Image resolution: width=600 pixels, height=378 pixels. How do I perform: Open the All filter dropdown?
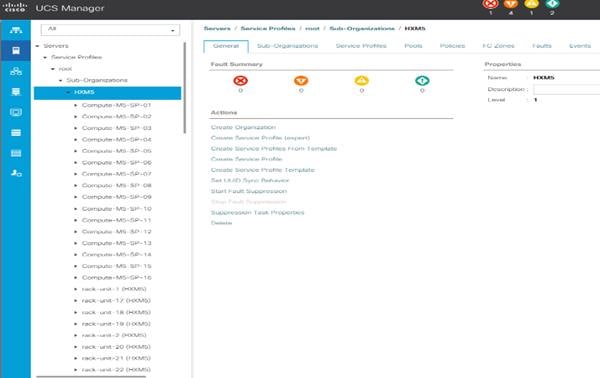[x=110, y=29]
